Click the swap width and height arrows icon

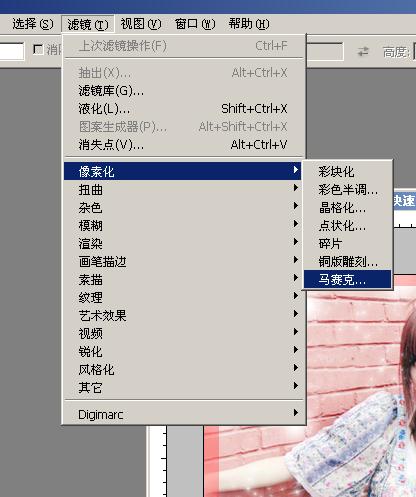point(363,52)
